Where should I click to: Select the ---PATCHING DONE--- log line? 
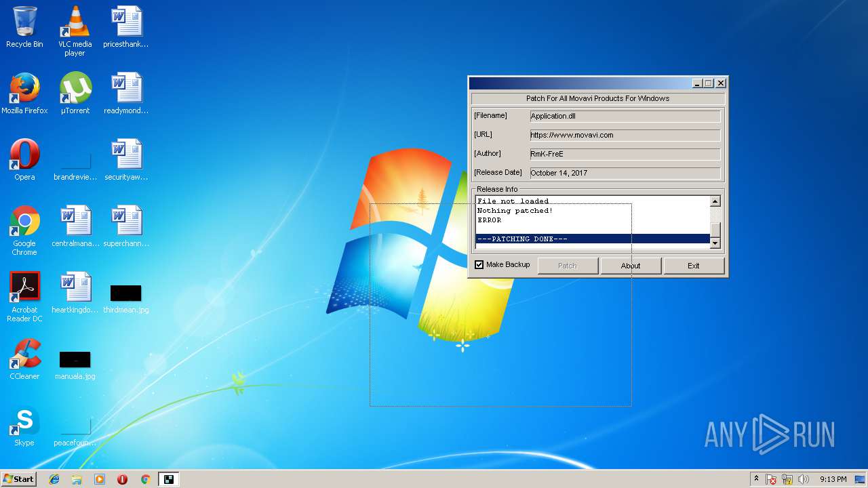tap(593, 239)
